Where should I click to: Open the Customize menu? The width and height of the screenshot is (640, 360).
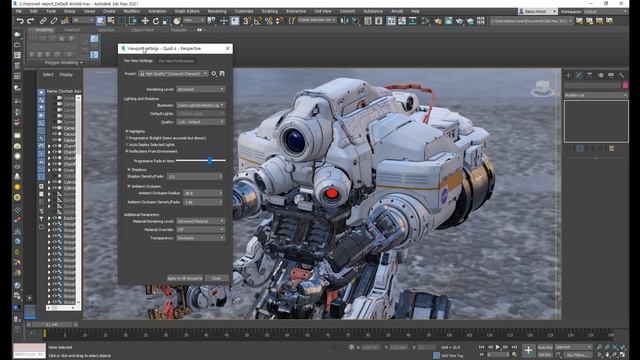(x=244, y=11)
